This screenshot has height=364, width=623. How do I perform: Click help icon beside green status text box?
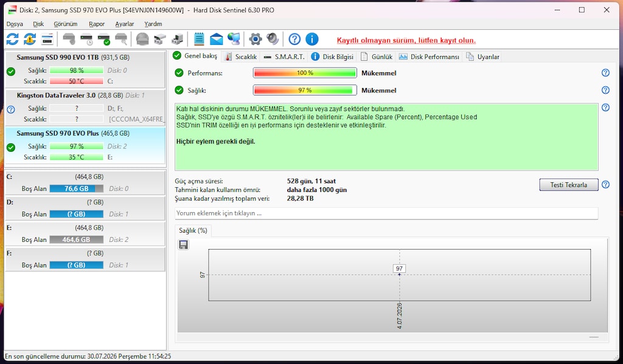click(605, 107)
